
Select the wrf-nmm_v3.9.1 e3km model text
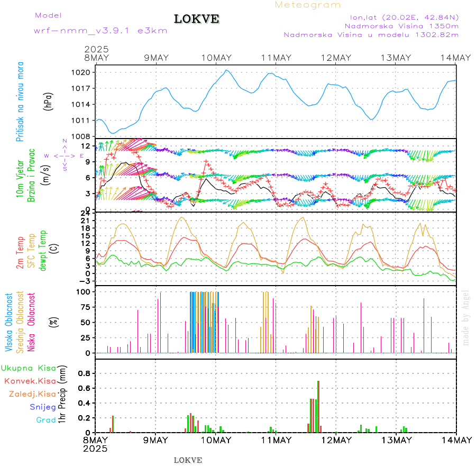pos(100,30)
